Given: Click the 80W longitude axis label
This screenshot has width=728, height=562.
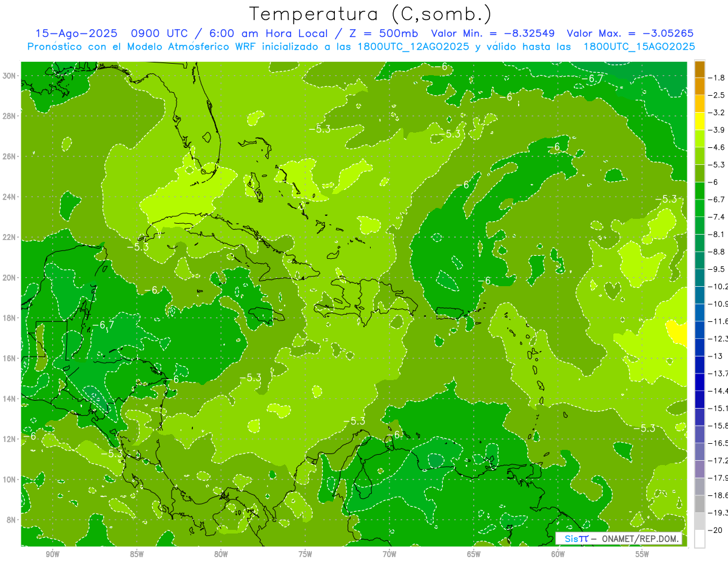Looking at the screenshot, I should 221,554.
